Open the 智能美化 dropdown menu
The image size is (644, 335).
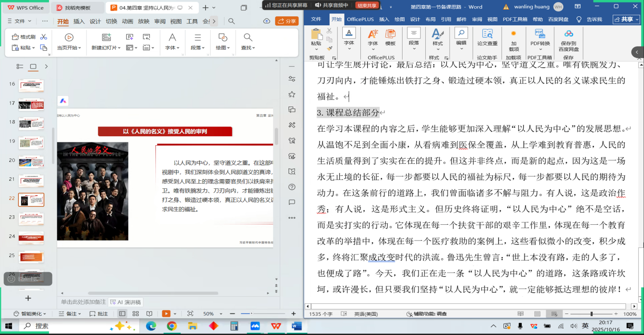coord(30,313)
